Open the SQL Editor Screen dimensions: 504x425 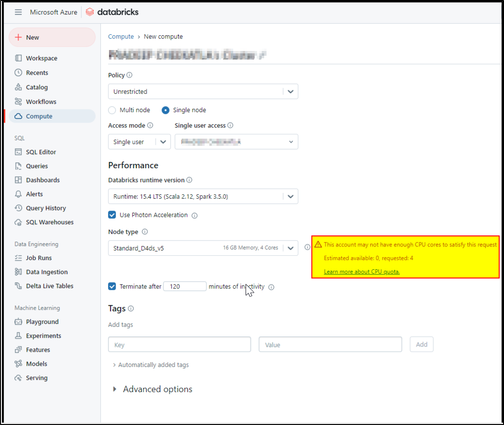[42, 152]
